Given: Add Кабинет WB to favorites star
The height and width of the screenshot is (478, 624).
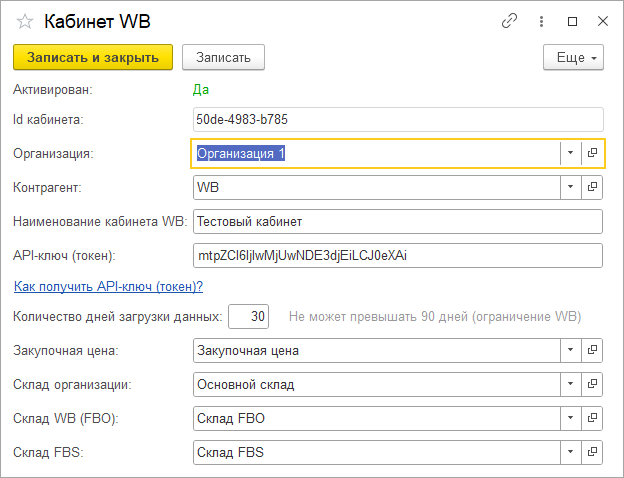Looking at the screenshot, I should coord(25,21).
